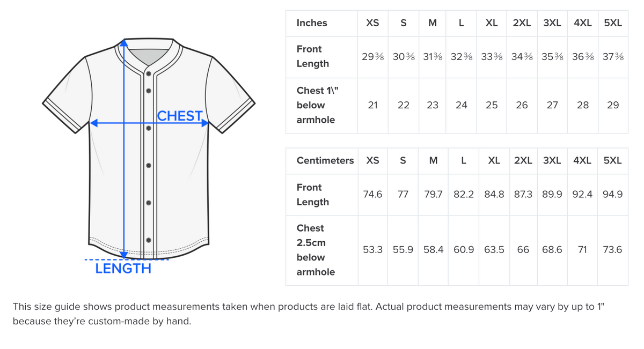Image resolution: width=644 pixels, height=349 pixels.
Task: Click the jersey's V-neck collar
Action: pos(149,56)
